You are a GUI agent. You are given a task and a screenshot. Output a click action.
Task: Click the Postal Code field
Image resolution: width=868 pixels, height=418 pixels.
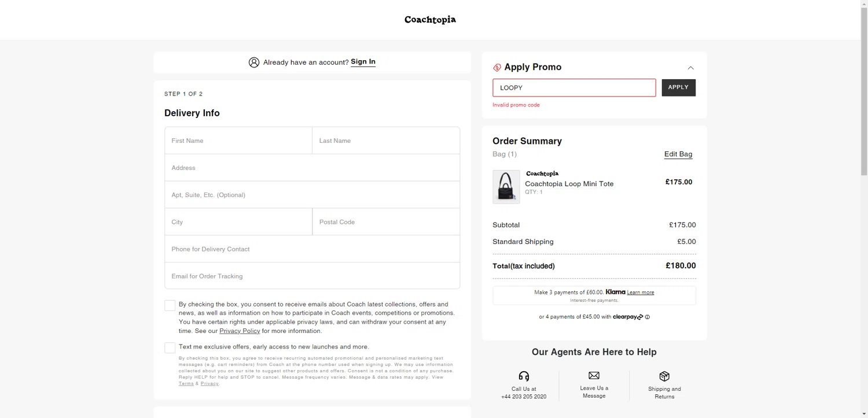[386, 222]
